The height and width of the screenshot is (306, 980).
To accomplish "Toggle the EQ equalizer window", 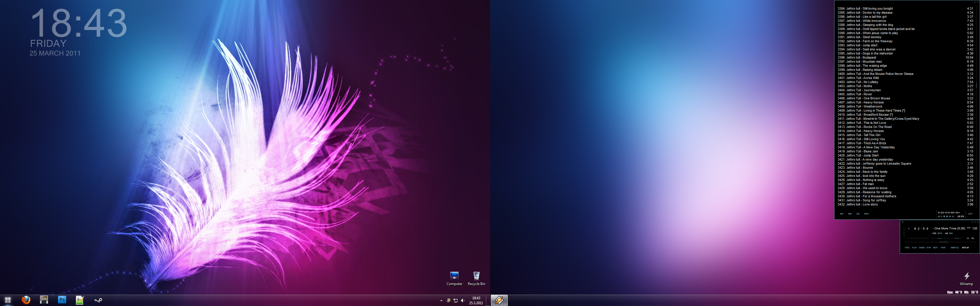I will coord(968,238).
